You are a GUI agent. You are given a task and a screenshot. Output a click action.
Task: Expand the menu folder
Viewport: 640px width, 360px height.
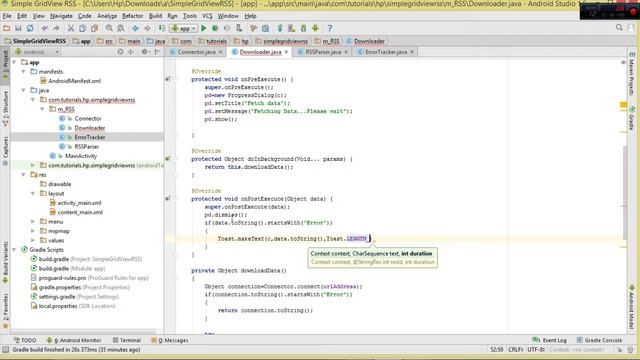pyautogui.click(x=33, y=222)
